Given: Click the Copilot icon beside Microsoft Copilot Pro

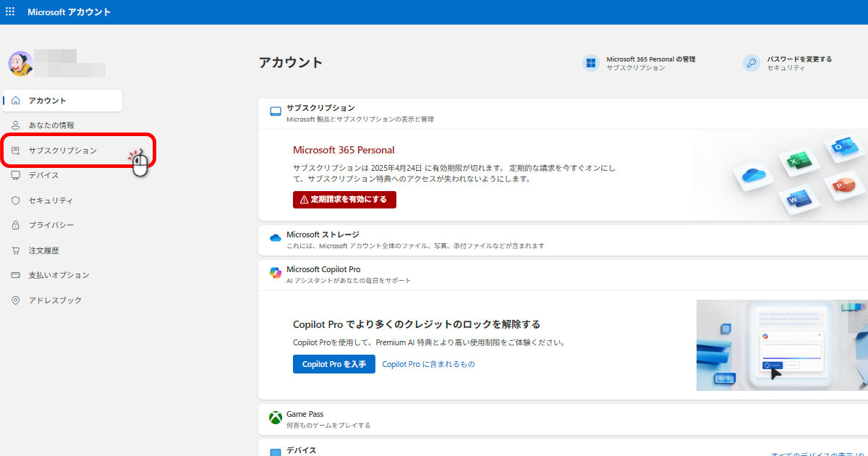Looking at the screenshot, I should [x=275, y=273].
